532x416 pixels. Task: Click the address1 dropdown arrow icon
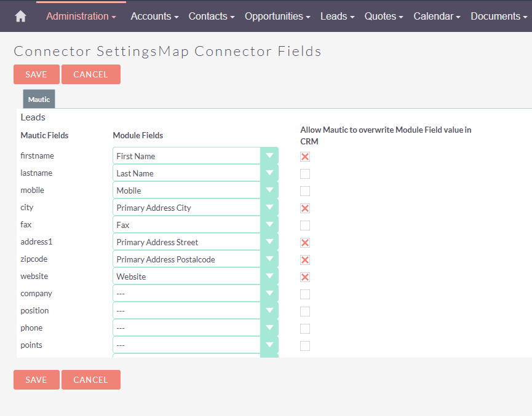(269, 242)
